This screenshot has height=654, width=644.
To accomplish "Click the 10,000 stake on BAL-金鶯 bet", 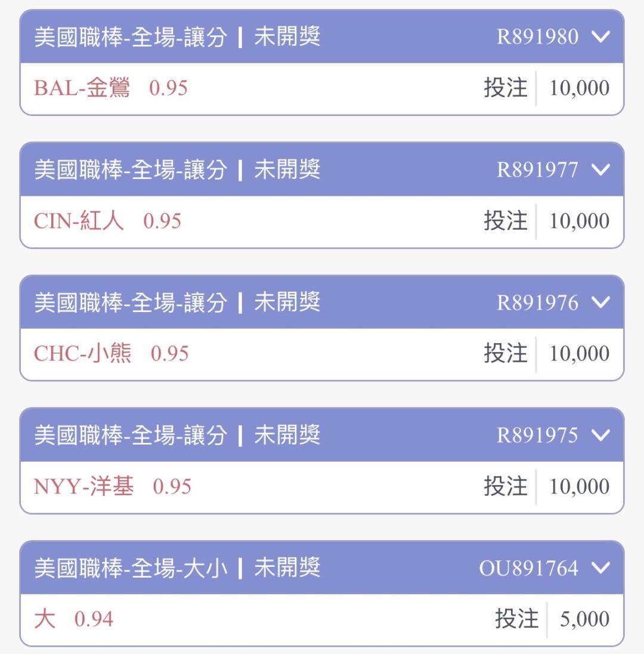I will [x=579, y=88].
